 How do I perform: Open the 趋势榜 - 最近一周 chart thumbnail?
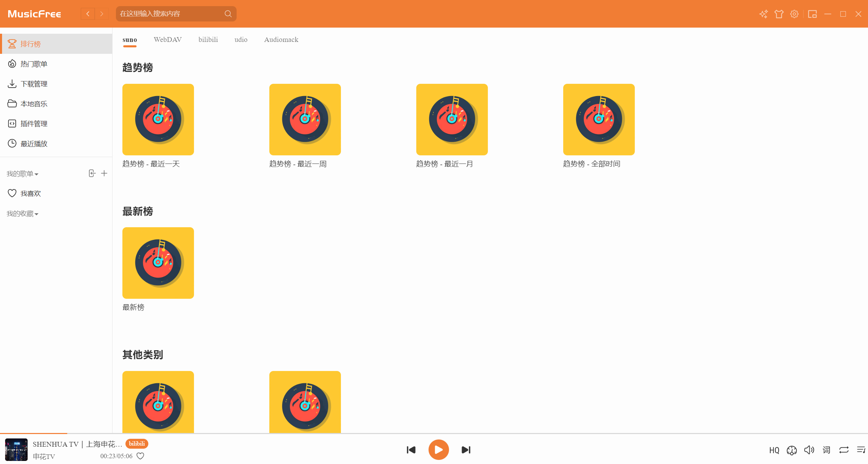[305, 120]
